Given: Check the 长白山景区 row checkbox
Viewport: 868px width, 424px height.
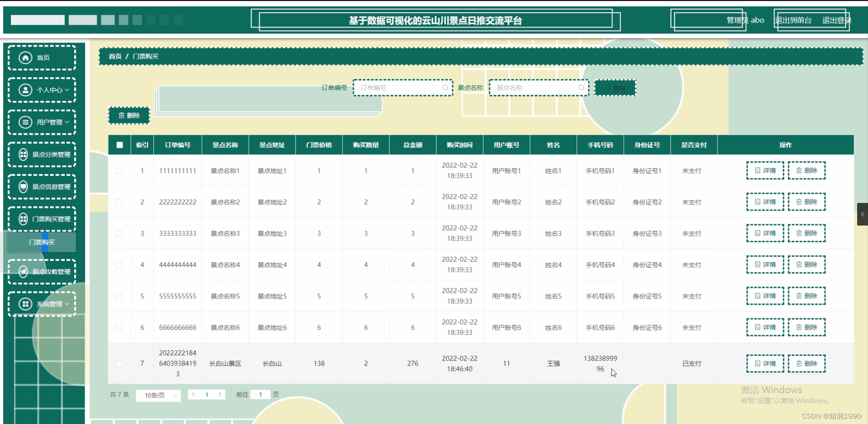Looking at the screenshot, I should pyautogui.click(x=119, y=363).
